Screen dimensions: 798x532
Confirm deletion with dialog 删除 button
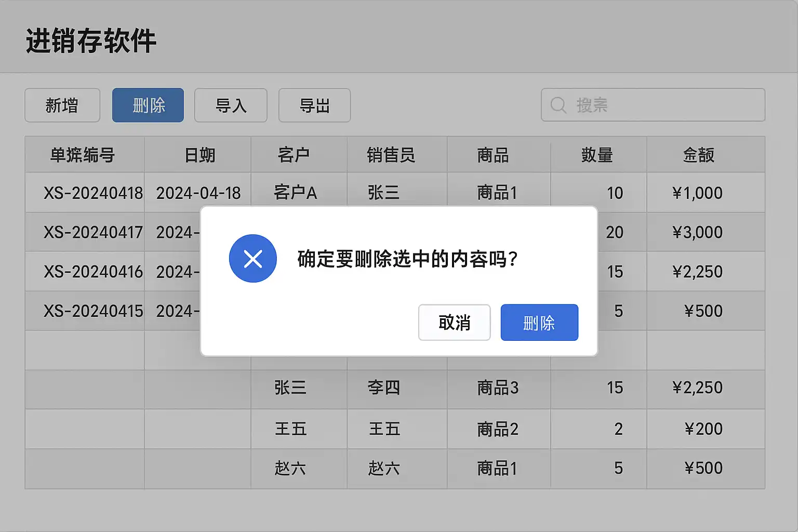coord(539,323)
